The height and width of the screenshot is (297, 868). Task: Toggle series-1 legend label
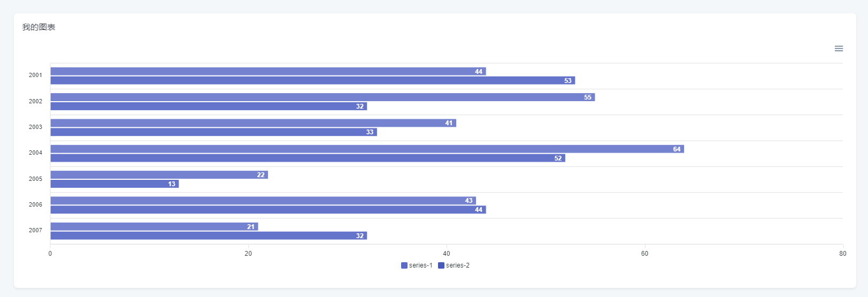pos(420,265)
